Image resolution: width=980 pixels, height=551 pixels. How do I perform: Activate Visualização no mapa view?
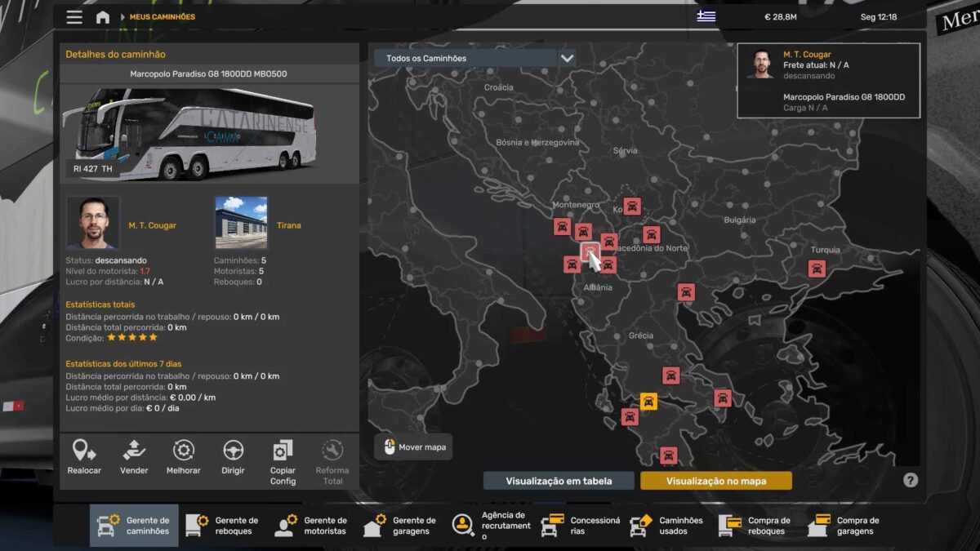[715, 481]
